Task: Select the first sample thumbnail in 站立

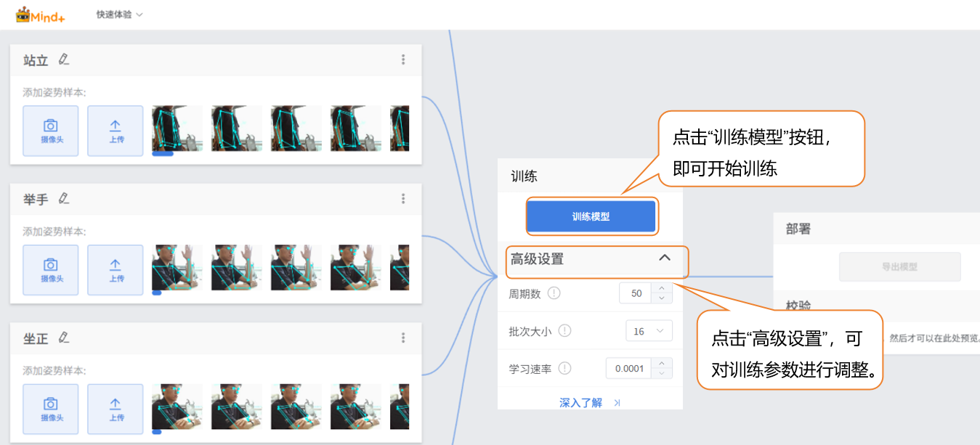Action: tap(177, 128)
